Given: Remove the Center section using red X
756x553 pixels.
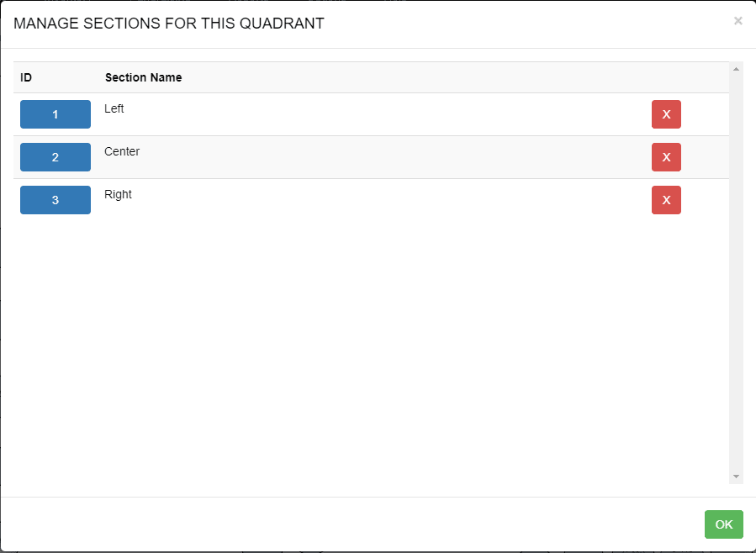Looking at the screenshot, I should [x=666, y=157].
